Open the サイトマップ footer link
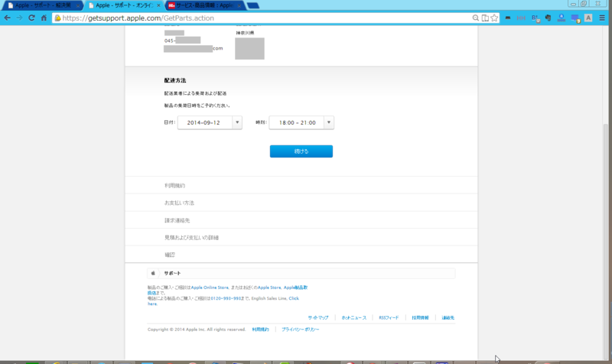612x364 pixels. pyautogui.click(x=318, y=317)
